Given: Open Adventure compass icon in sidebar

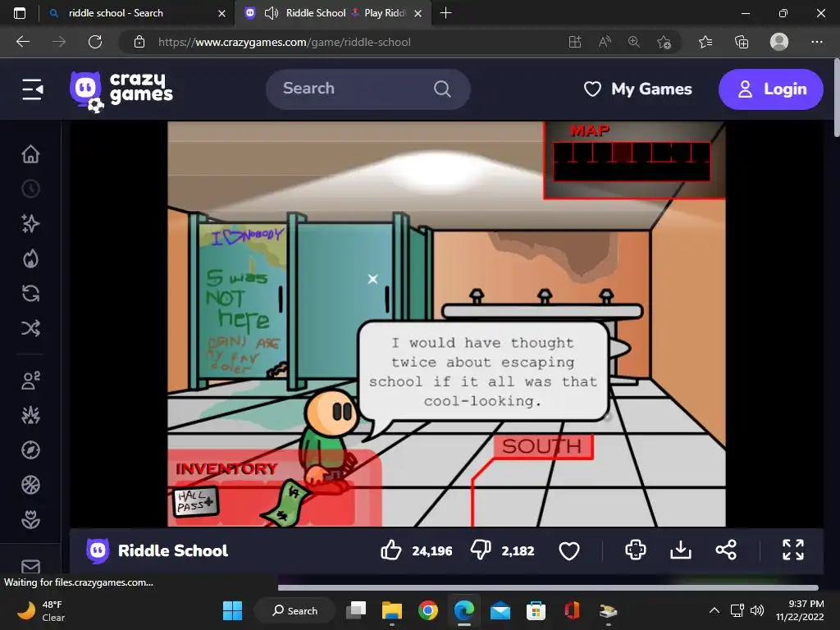Looking at the screenshot, I should point(30,450).
